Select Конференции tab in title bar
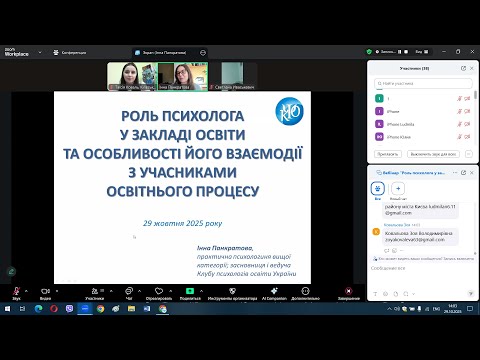Viewport: 480px width, 360px height. pos(70,52)
